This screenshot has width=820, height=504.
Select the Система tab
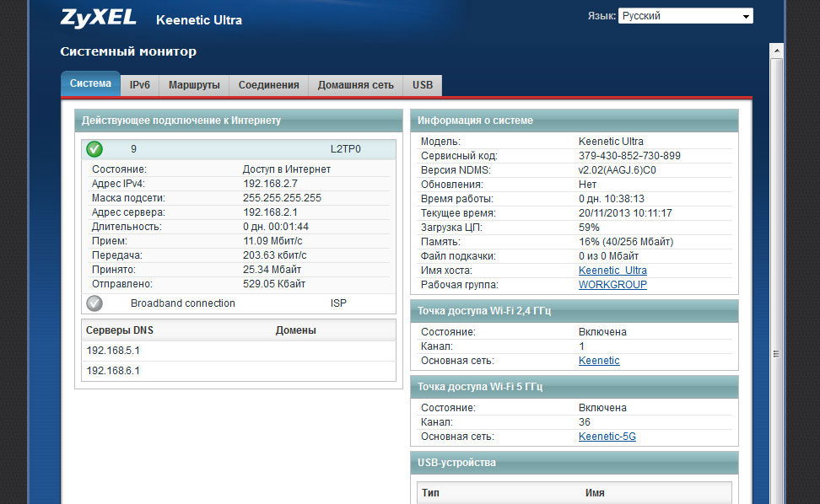click(x=90, y=83)
